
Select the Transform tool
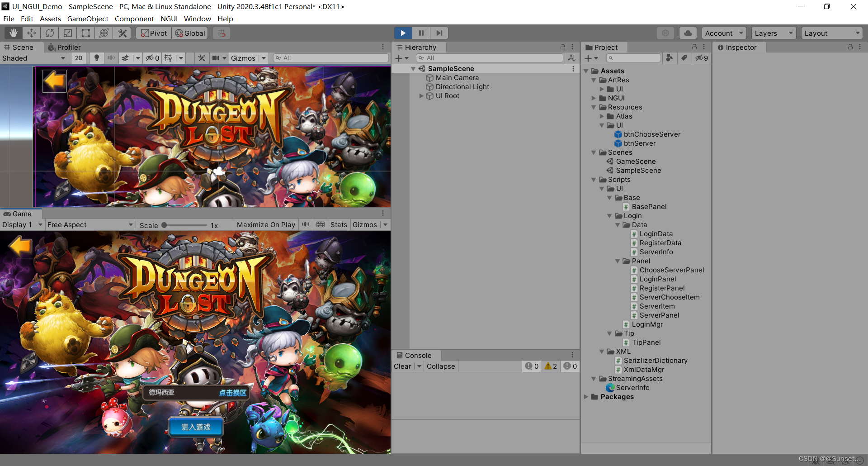click(104, 33)
